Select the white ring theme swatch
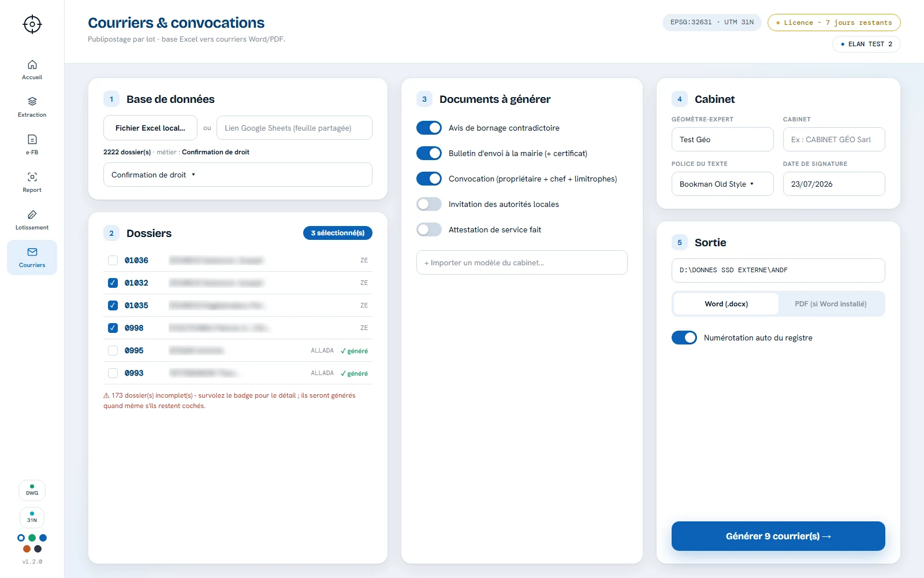This screenshot has width=924, height=578. (21, 538)
